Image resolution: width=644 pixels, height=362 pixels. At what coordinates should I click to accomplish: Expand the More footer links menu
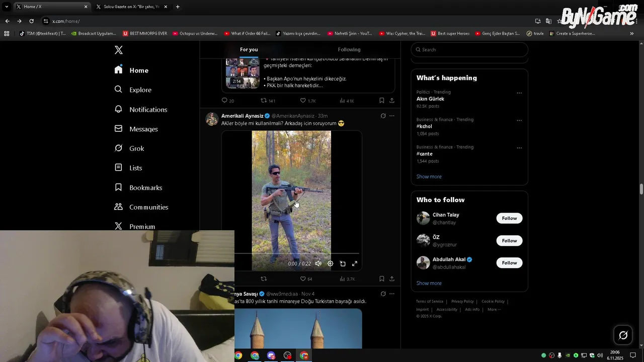pyautogui.click(x=494, y=309)
